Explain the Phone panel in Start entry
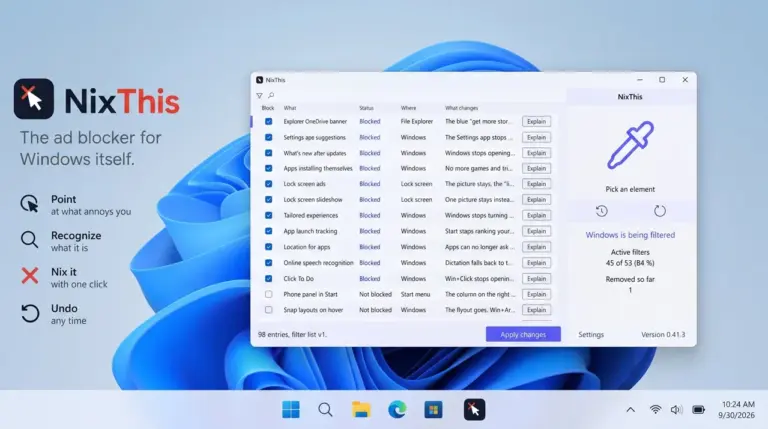 [536, 294]
